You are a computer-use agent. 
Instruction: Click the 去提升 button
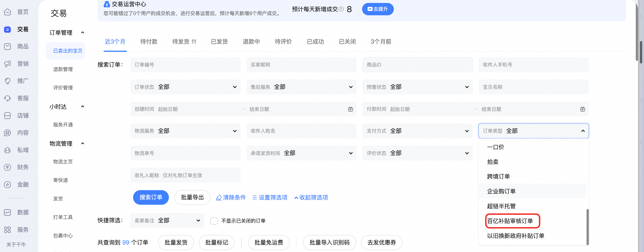point(378,9)
